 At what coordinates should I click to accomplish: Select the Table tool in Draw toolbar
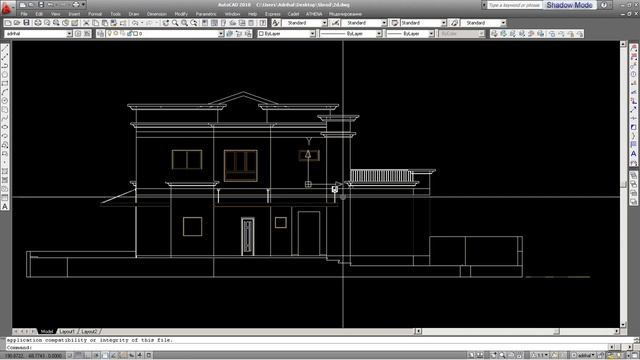pos(5,198)
